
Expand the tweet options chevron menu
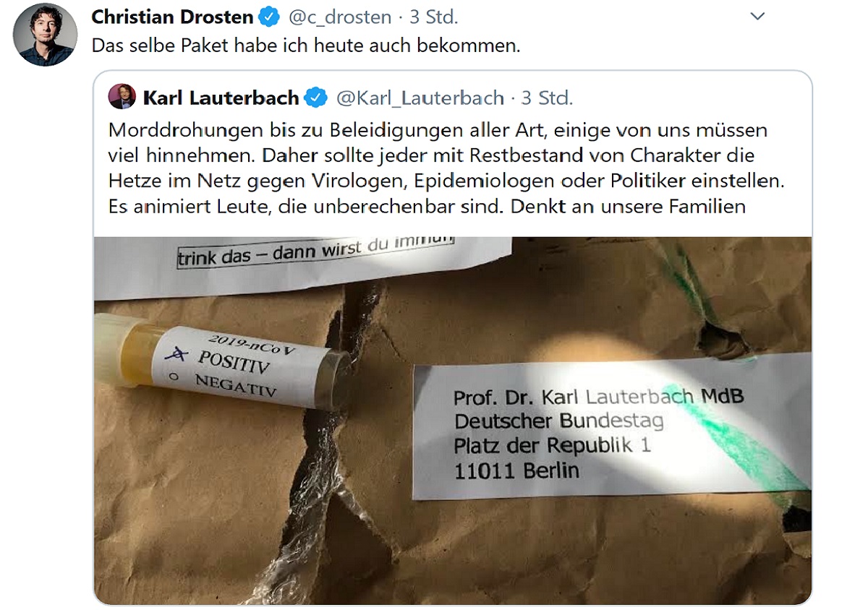click(757, 16)
